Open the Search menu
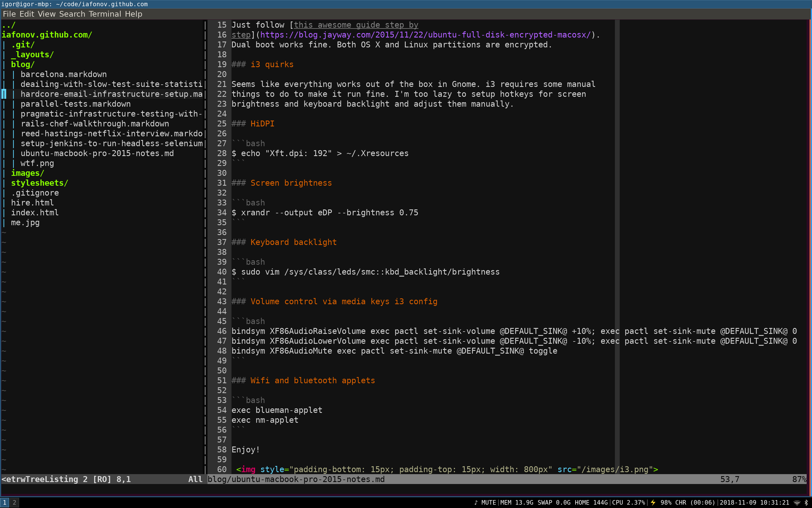Image resolution: width=812 pixels, height=508 pixels. (x=72, y=14)
